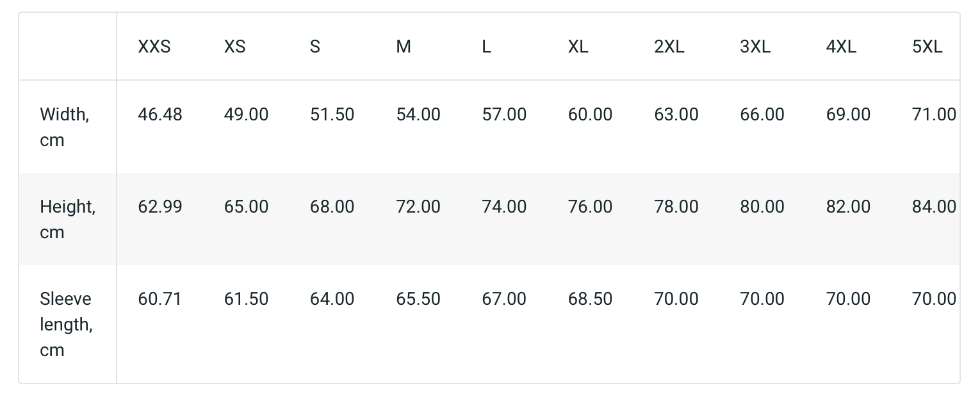The width and height of the screenshot is (980, 406).
Task: Select the 66.00 width cell for 3XL
Action: (x=762, y=115)
